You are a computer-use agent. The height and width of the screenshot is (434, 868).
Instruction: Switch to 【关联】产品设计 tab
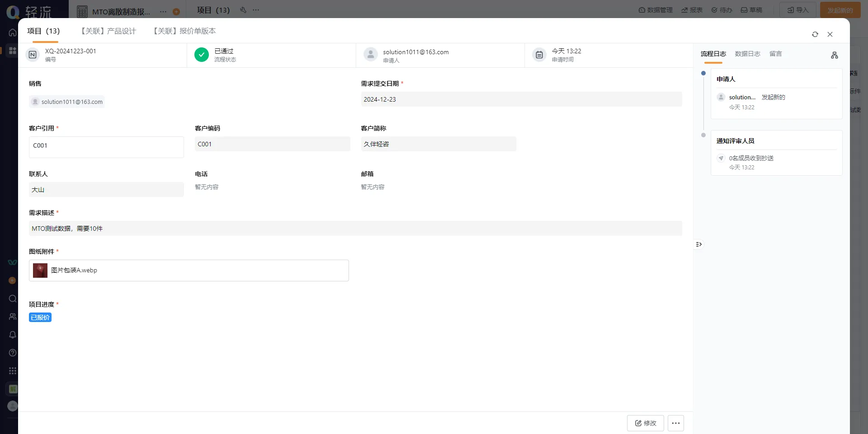107,31
